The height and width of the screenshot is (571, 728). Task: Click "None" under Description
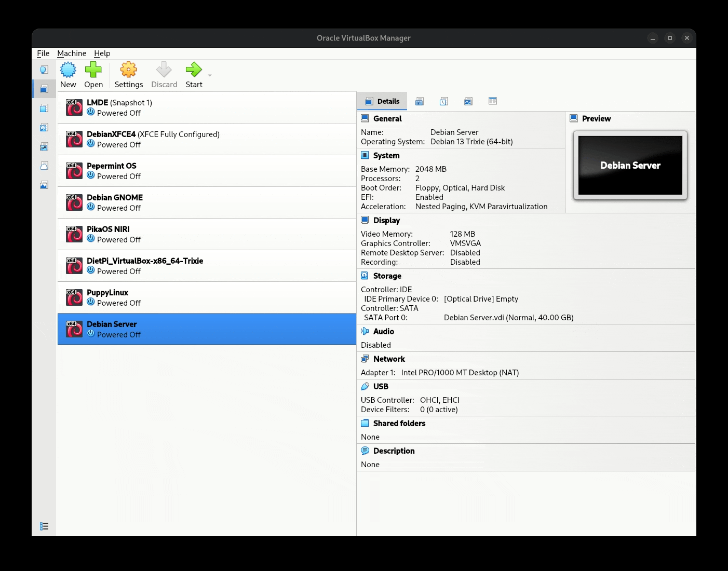(x=370, y=465)
